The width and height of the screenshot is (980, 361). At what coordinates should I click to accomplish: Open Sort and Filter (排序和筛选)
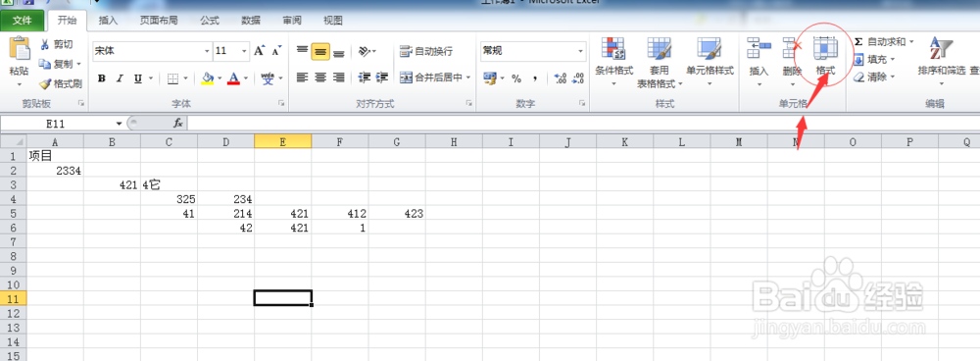tap(941, 62)
